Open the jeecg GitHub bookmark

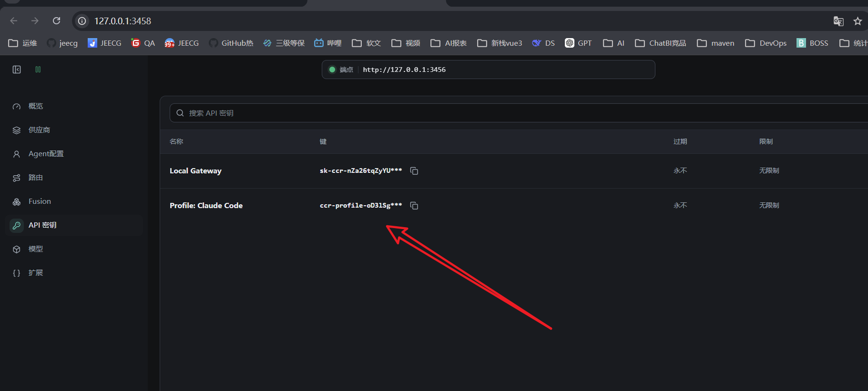tap(62, 43)
